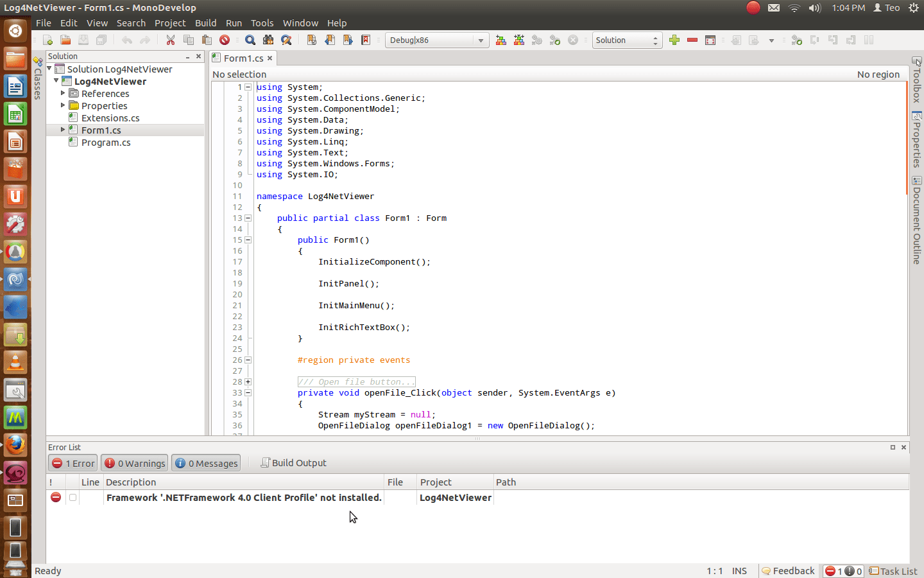Image resolution: width=924 pixels, height=578 pixels.
Task: Fold the region at line 26
Action: pyautogui.click(x=248, y=360)
